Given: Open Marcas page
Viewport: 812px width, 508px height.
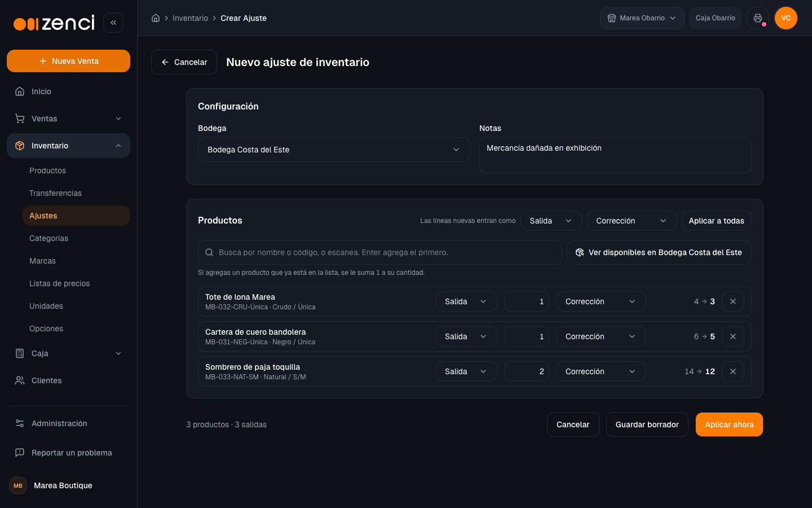Looking at the screenshot, I should 76,261.
